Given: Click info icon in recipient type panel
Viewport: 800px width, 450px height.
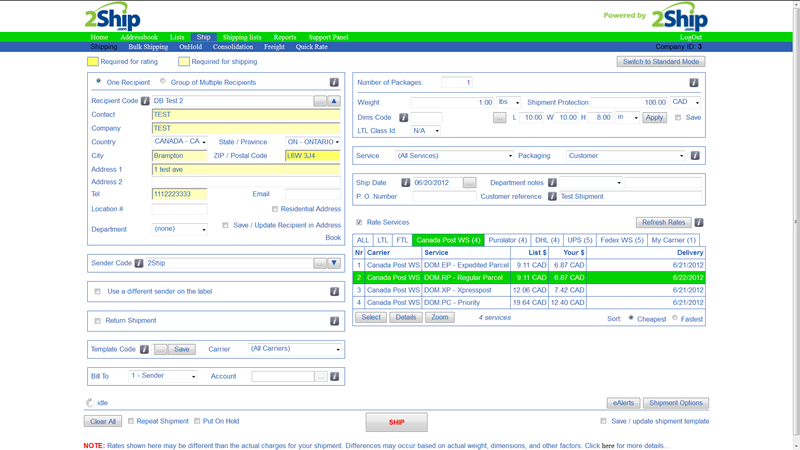Looking at the screenshot, I should (x=334, y=82).
